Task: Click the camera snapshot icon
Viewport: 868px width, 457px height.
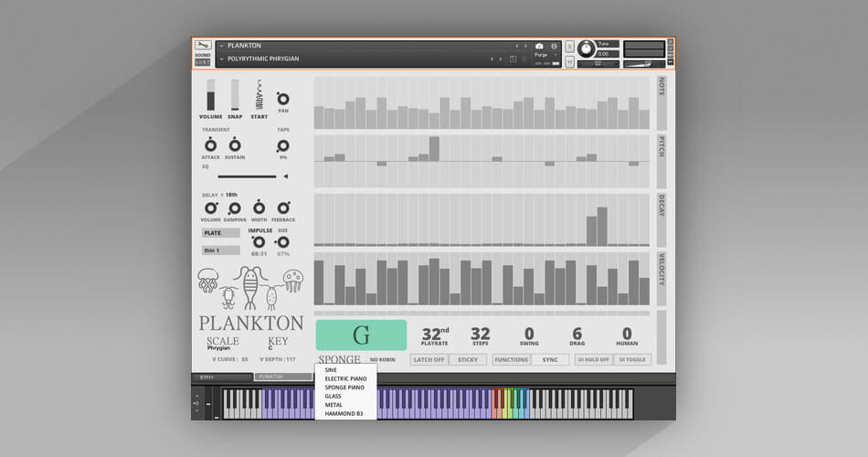Action: [x=539, y=47]
